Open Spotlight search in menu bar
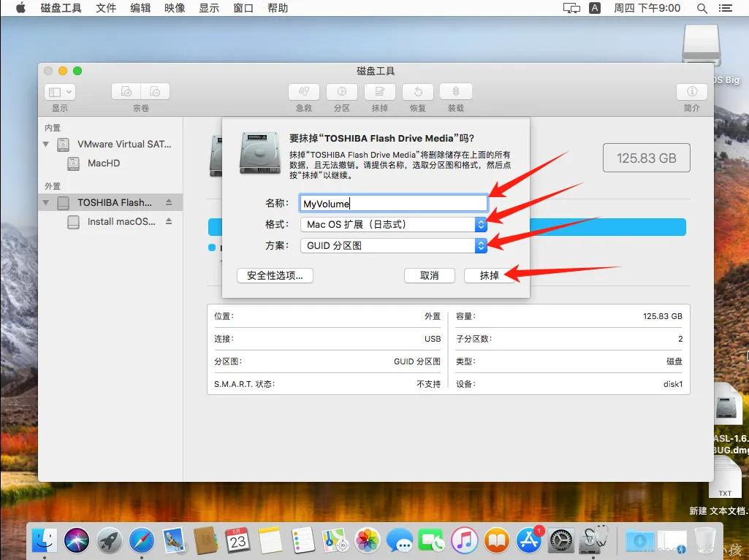 point(702,8)
